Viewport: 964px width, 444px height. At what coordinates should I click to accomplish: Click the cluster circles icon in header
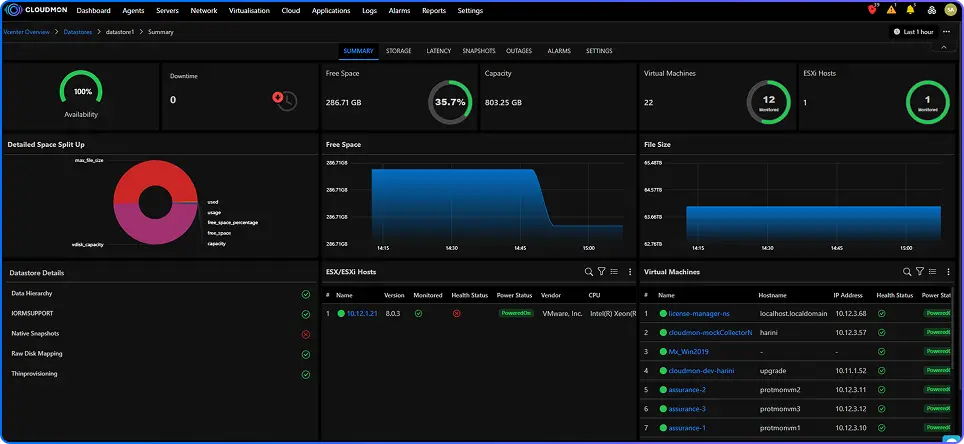(x=931, y=10)
